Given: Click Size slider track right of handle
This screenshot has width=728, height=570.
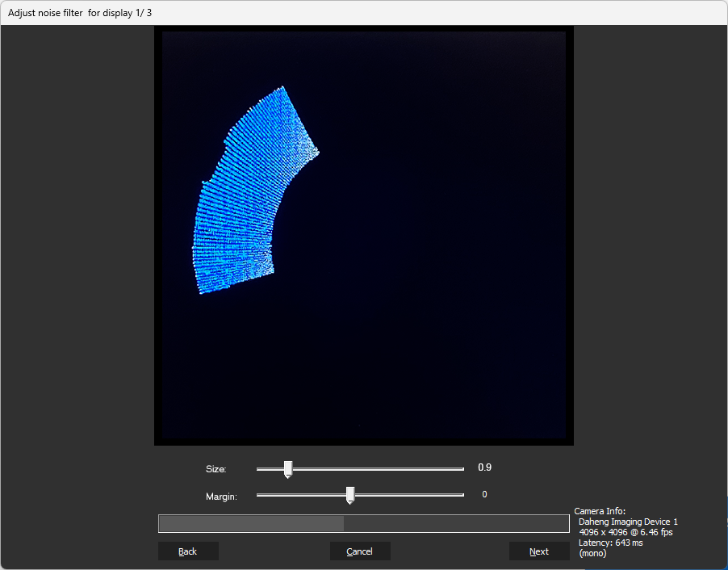Looking at the screenshot, I should pyautogui.click(x=379, y=468).
